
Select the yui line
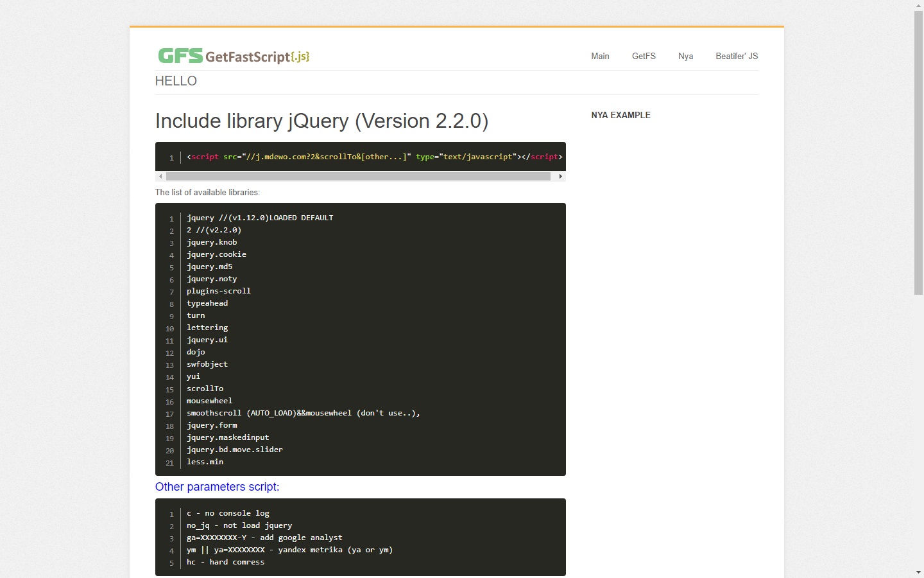point(193,376)
